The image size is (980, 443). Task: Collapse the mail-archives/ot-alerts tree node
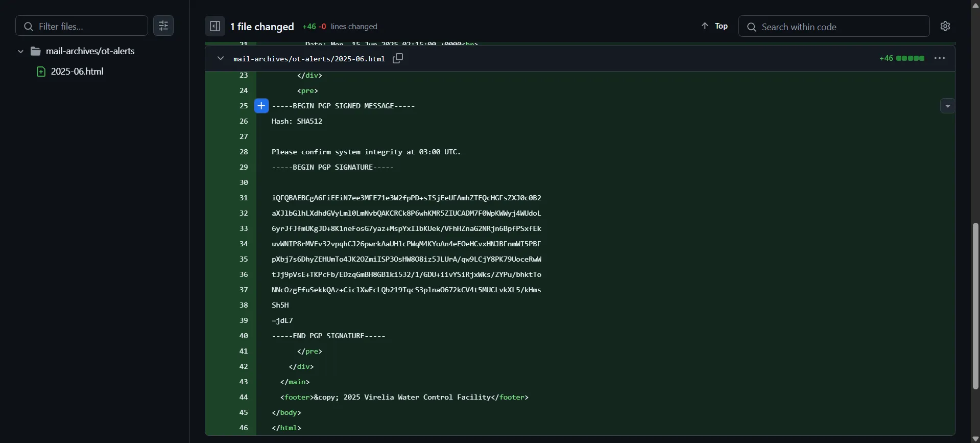[20, 51]
